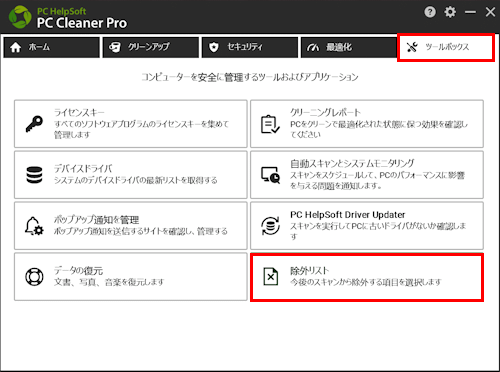Open the 除外リスト title

point(309,271)
